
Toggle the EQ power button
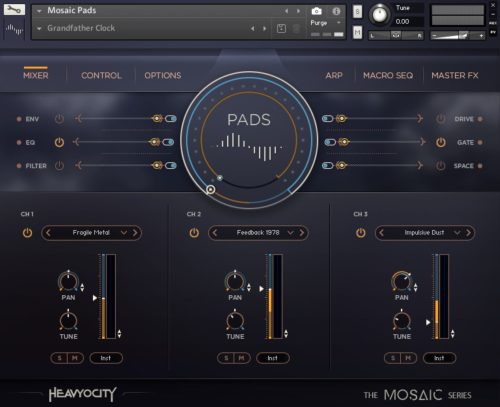click(59, 142)
